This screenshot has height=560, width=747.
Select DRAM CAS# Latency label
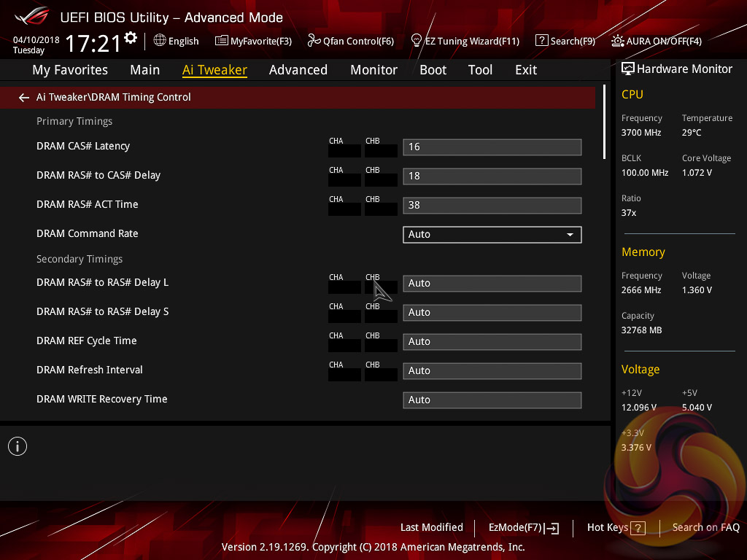tap(83, 146)
